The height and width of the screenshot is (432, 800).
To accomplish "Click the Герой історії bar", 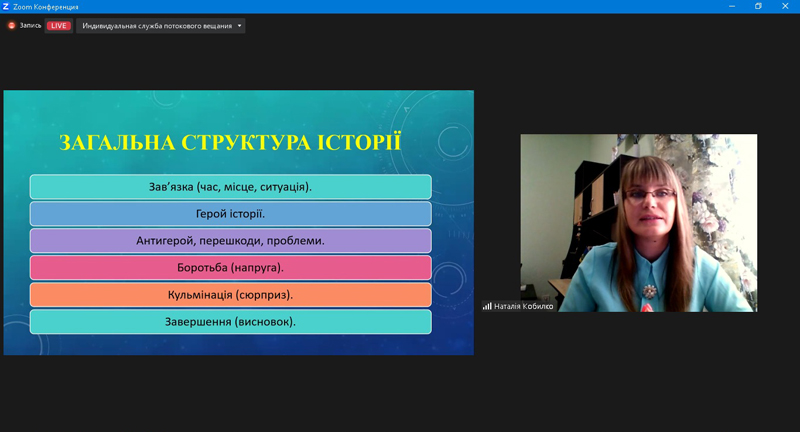I will tap(231, 214).
